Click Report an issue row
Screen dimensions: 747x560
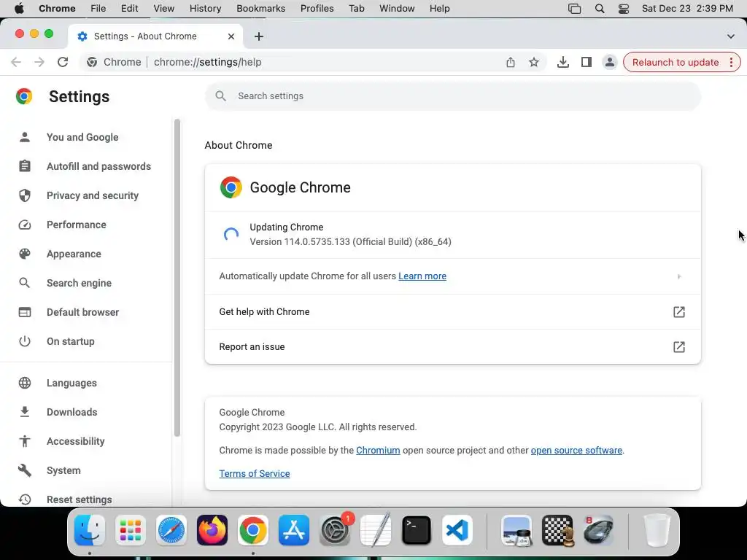pyautogui.click(x=452, y=346)
